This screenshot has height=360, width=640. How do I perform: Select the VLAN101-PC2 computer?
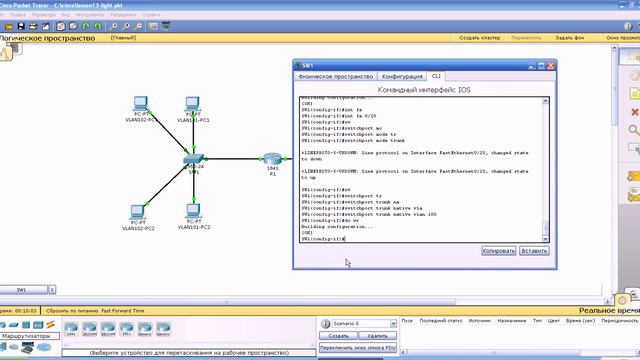click(x=193, y=211)
